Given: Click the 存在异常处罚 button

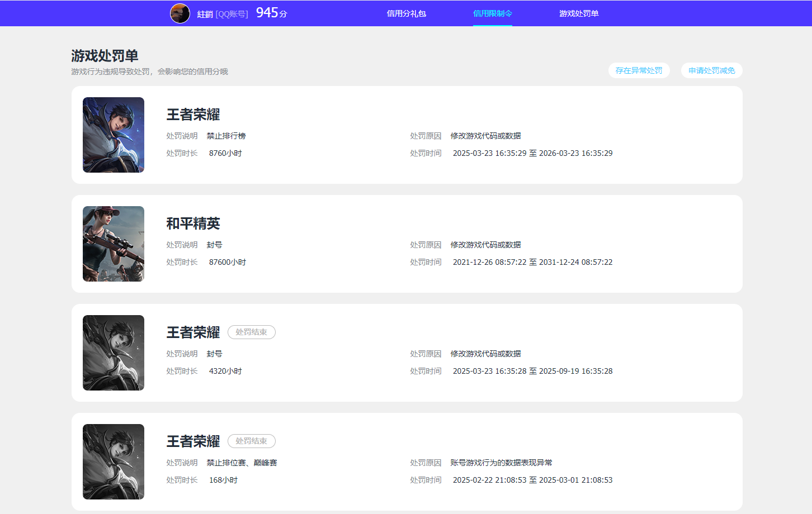Looking at the screenshot, I should pyautogui.click(x=639, y=70).
